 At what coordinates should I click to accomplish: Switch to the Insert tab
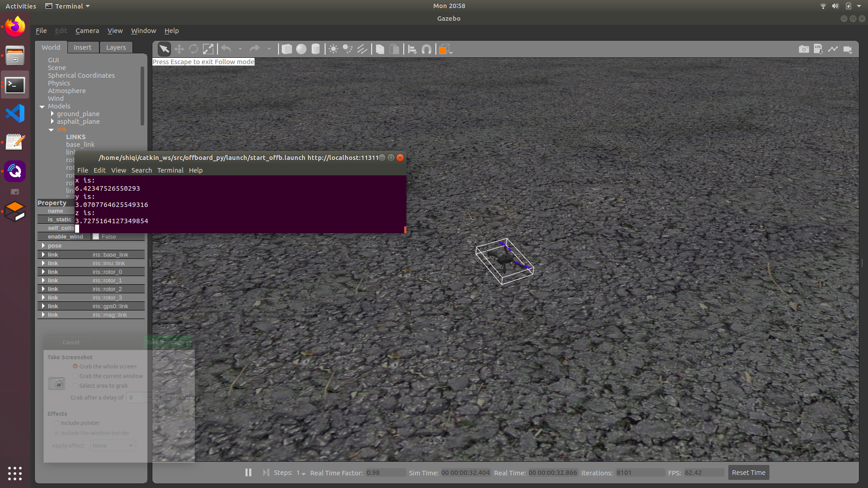point(83,47)
